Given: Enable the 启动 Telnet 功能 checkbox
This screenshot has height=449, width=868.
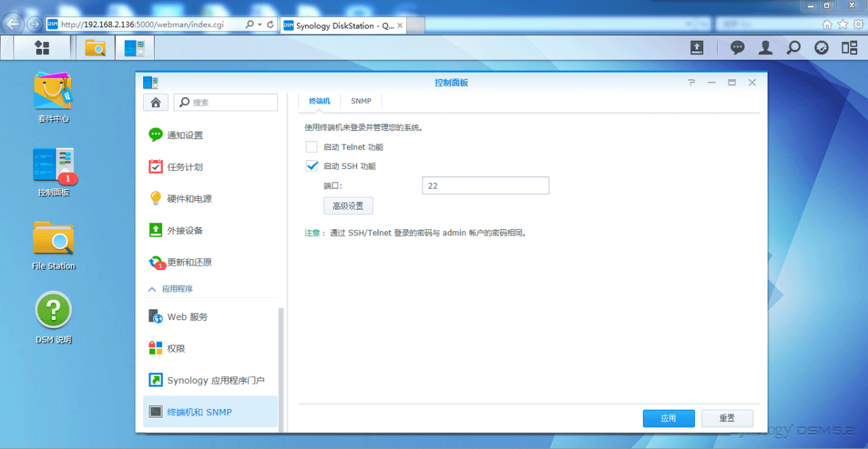Looking at the screenshot, I should pyautogui.click(x=312, y=147).
